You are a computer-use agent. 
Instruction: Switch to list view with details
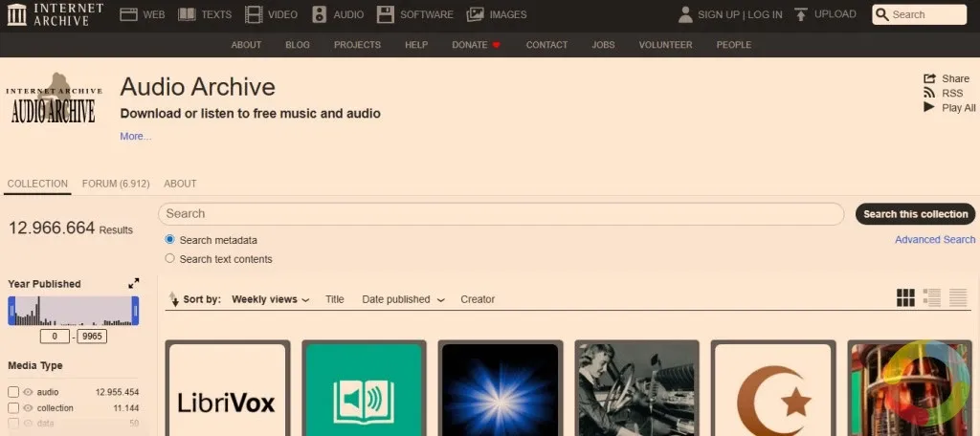[932, 298]
